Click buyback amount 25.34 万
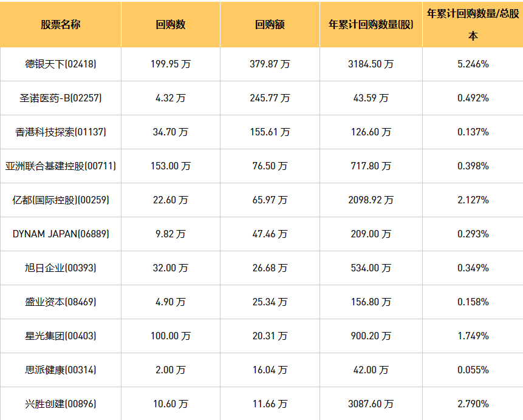This screenshot has width=523, height=420. tap(270, 302)
